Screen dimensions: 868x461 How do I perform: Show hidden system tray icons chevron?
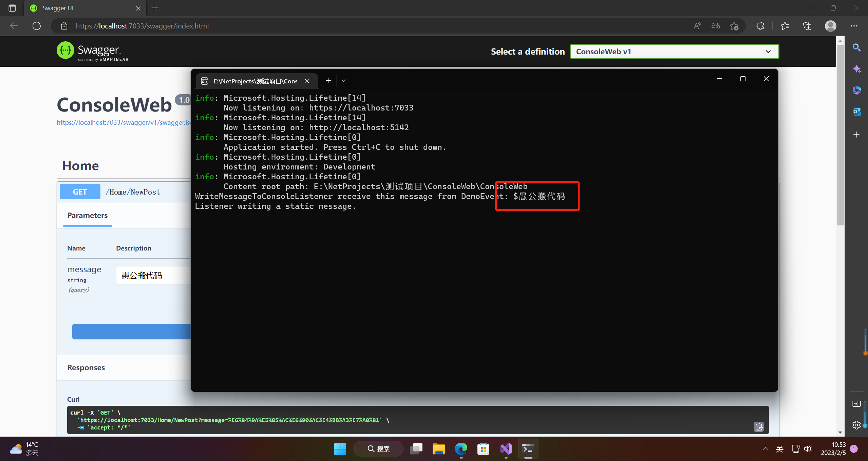coord(765,449)
